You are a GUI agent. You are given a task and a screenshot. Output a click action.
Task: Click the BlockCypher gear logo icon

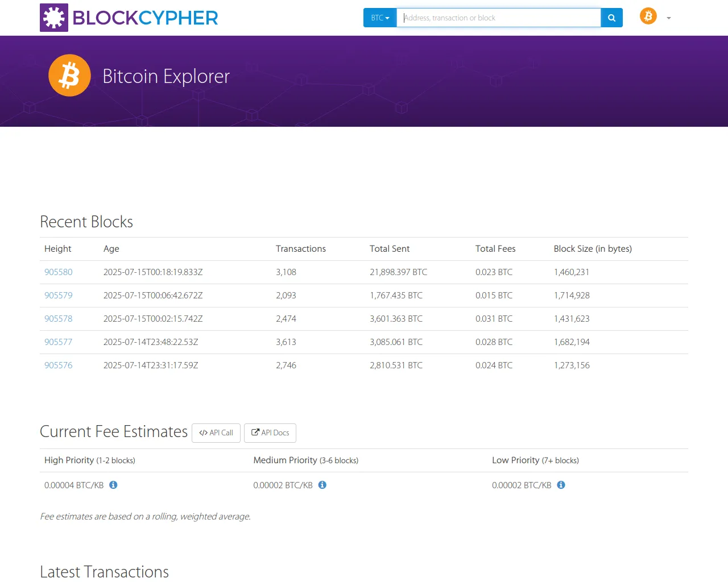[54, 18]
